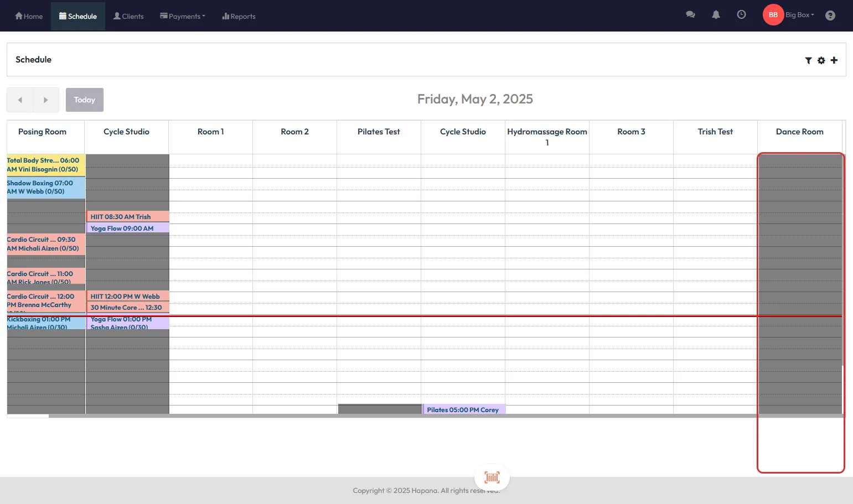The width and height of the screenshot is (853, 504).
Task: Open the help question mark icon
Action: tap(830, 15)
